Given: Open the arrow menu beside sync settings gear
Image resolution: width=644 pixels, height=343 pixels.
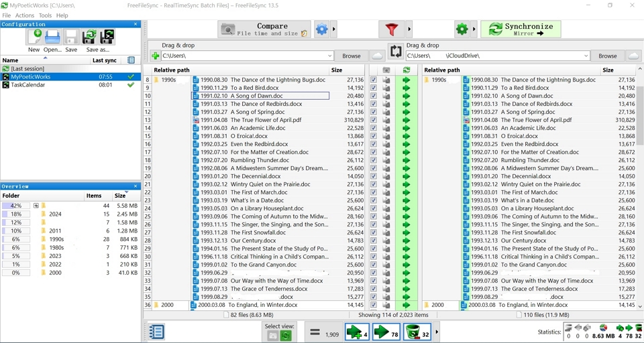Looking at the screenshot, I should [474, 29].
